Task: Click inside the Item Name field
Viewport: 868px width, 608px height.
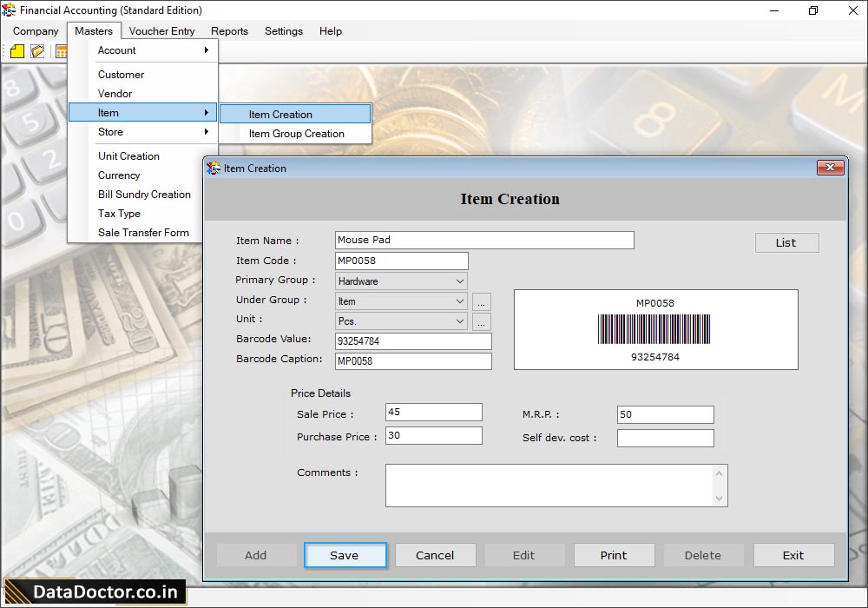Action: point(483,240)
